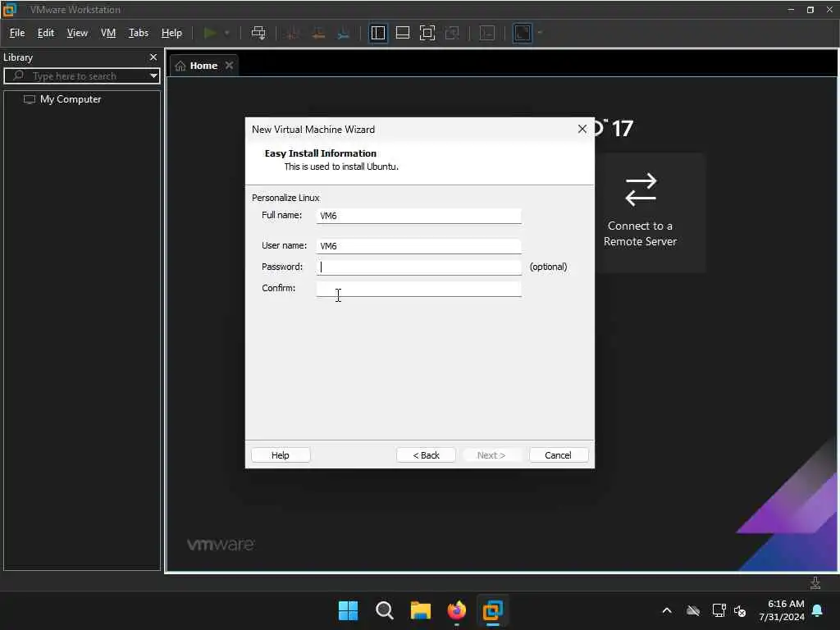Click the VMware Workstation taskbar icon
840x630 pixels.
493,610
